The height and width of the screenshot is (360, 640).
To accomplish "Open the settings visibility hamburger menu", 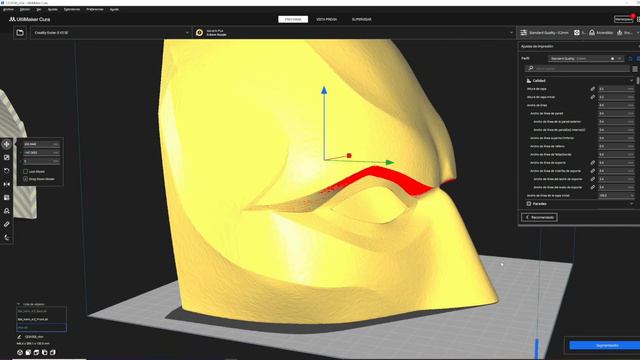I will point(635,69).
